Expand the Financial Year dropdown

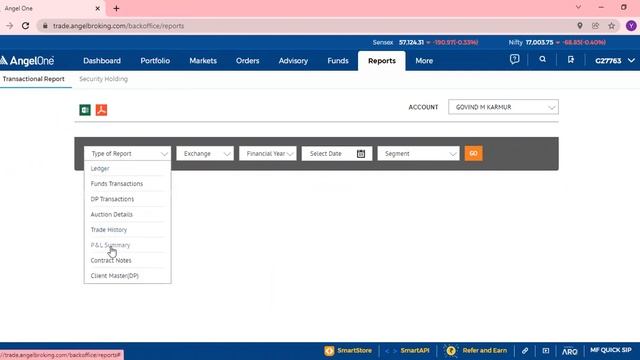[268, 153]
